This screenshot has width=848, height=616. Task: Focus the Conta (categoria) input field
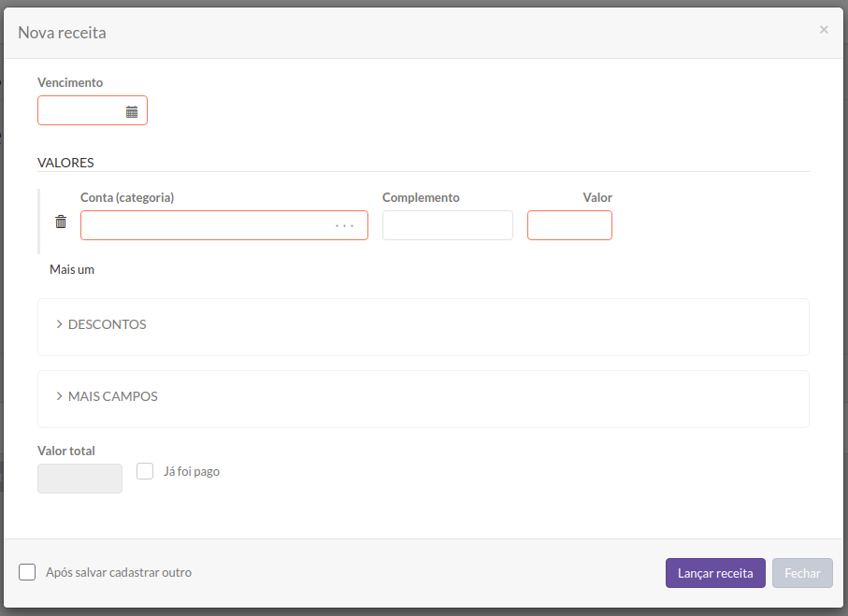223,225
